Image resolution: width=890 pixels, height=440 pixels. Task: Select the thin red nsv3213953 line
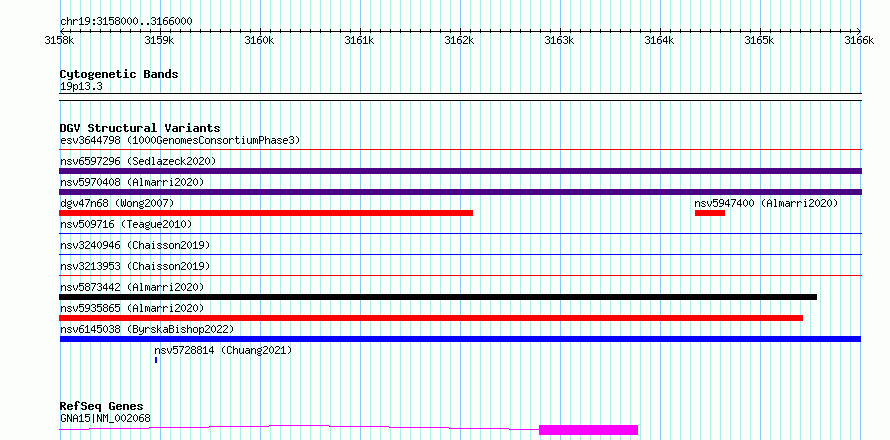(460, 276)
